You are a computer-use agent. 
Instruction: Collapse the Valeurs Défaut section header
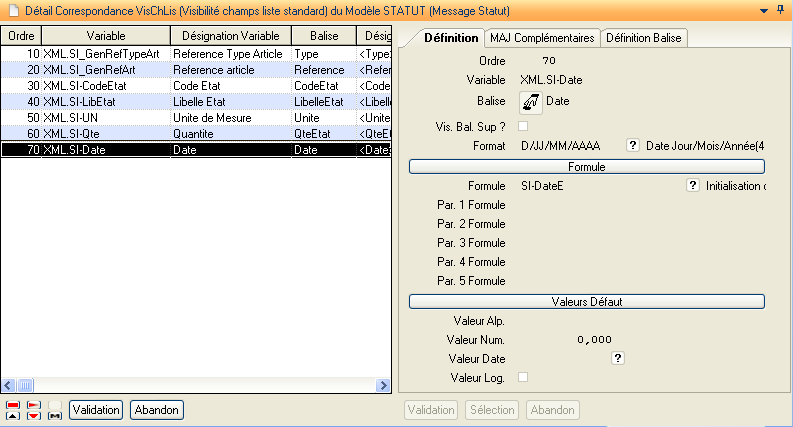coord(586,301)
